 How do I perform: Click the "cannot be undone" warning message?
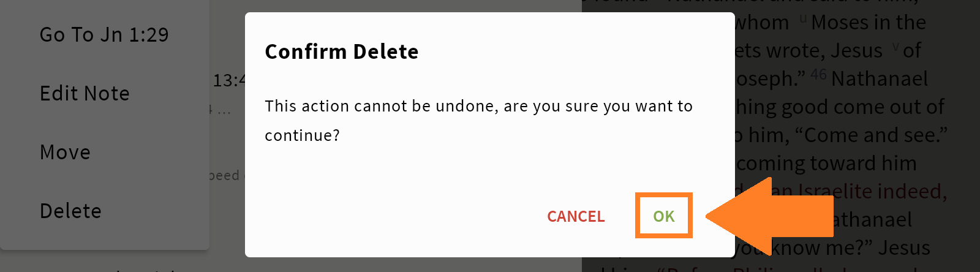click(478, 107)
